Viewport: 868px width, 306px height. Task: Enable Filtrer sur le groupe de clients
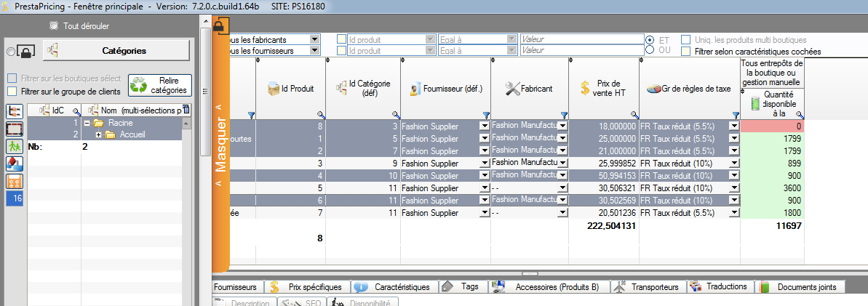click(x=12, y=92)
